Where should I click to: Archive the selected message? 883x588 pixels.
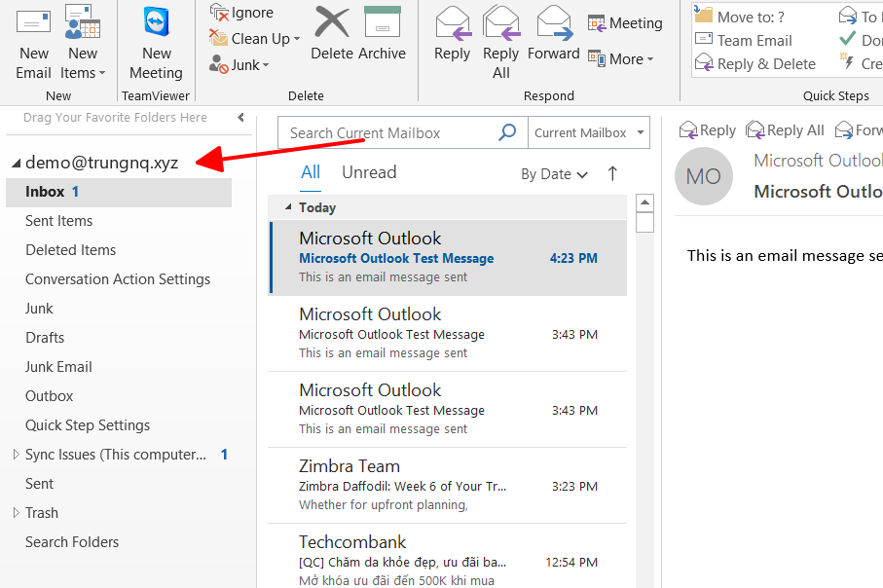(x=383, y=34)
